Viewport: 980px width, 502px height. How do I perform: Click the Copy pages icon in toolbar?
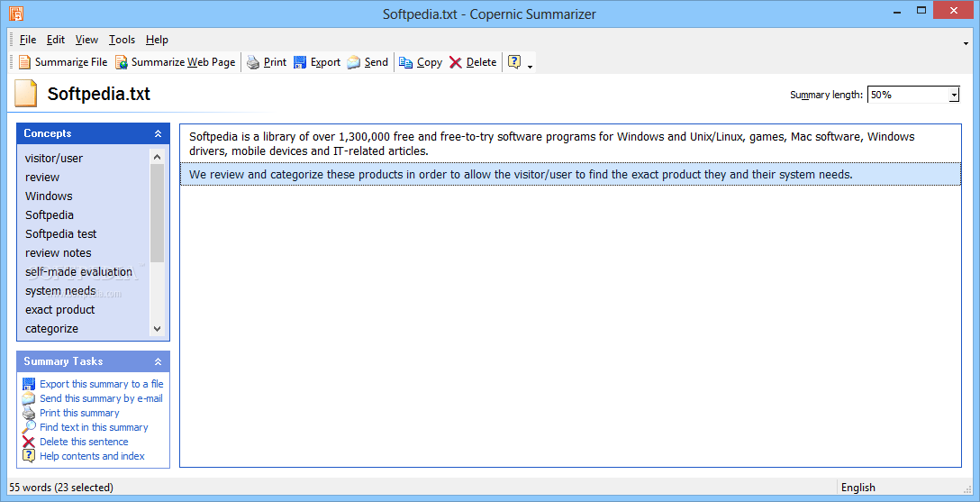coord(406,62)
